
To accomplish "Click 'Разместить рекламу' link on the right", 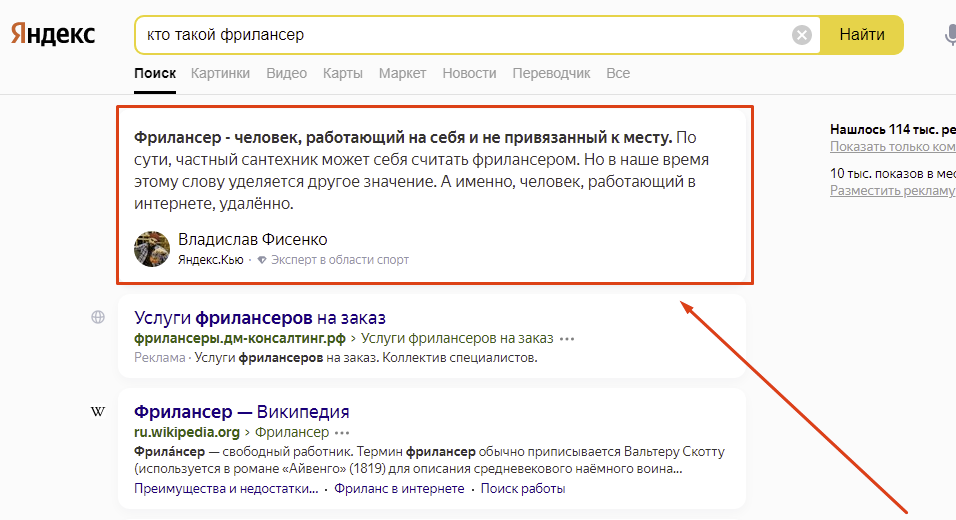I will click(x=893, y=191).
